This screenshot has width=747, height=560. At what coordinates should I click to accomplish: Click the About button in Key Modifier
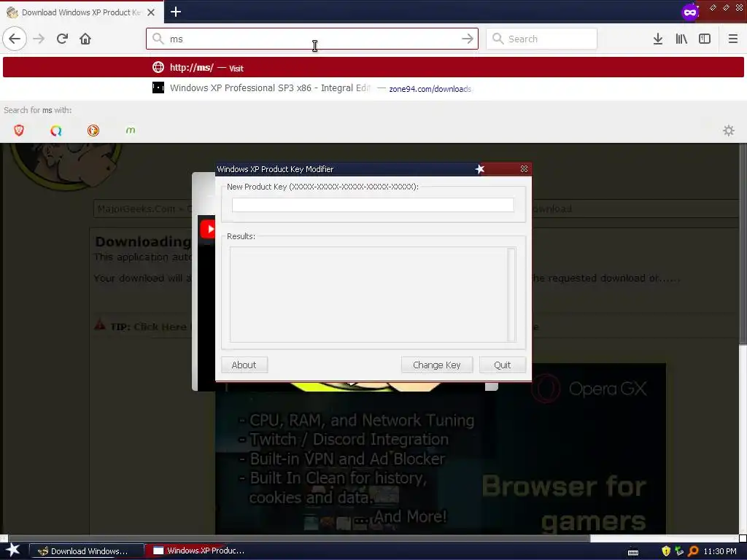coord(244,365)
